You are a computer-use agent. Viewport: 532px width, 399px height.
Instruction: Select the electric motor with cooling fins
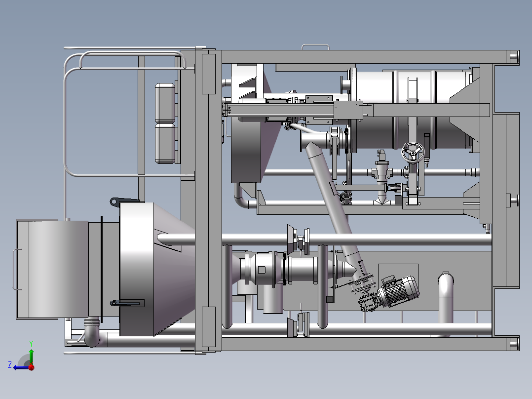point(398,291)
